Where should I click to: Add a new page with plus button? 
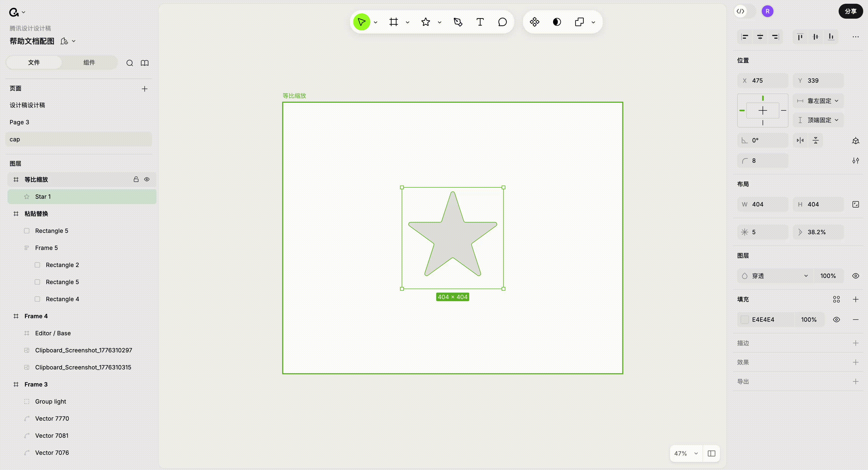[x=145, y=89]
